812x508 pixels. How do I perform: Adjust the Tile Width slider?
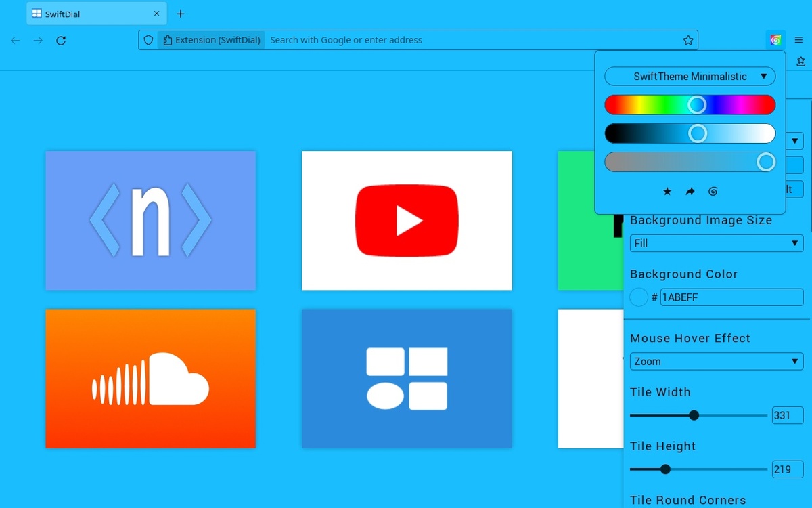pos(698,415)
